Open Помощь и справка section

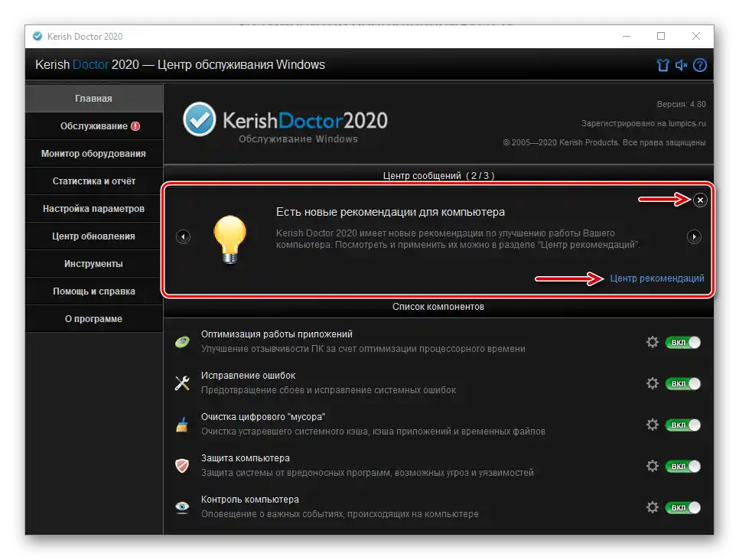pos(94,291)
